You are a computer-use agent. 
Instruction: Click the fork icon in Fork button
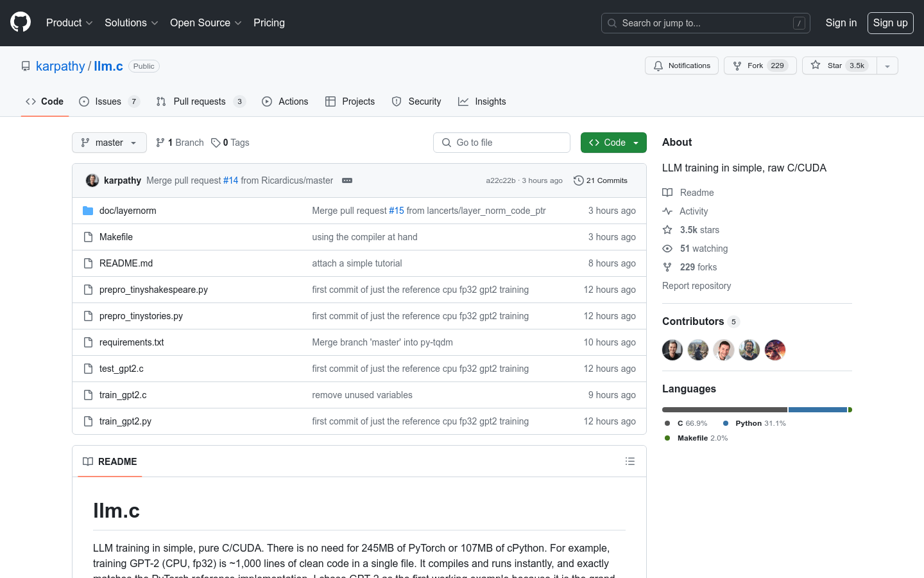[737, 66]
